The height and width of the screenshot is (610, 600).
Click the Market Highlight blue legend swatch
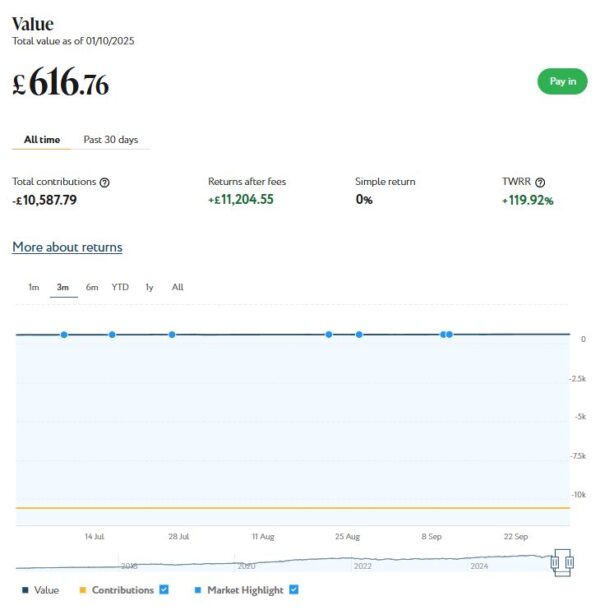pos(198,590)
